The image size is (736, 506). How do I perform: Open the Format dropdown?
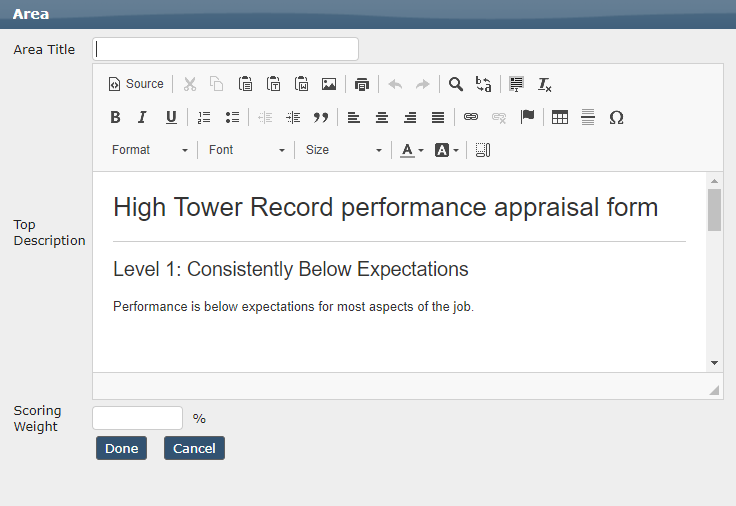click(x=150, y=150)
